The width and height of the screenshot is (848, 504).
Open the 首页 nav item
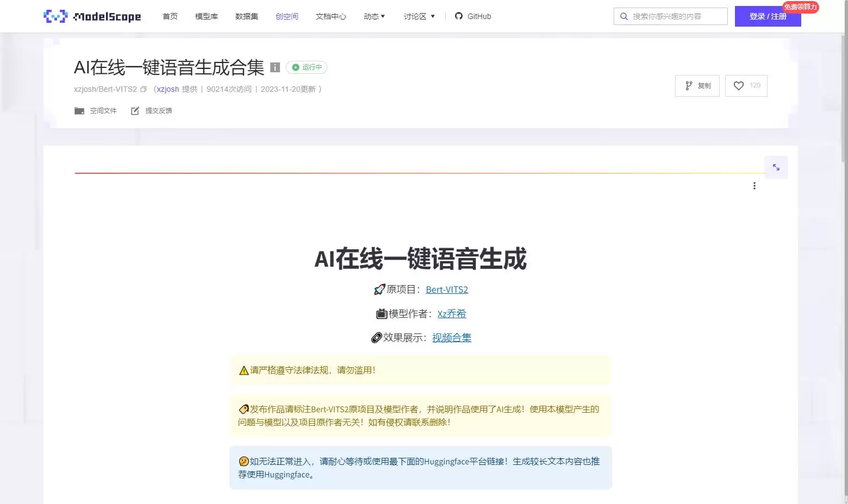170,16
